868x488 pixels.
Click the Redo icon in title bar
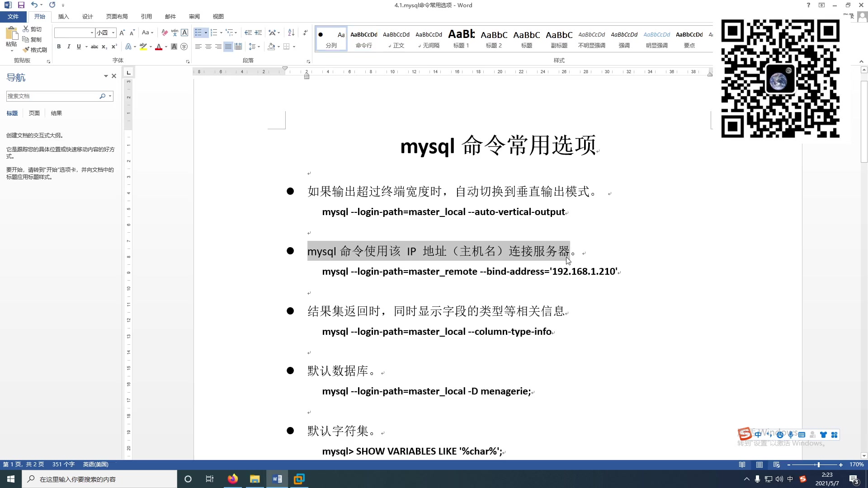pyautogui.click(x=52, y=5)
